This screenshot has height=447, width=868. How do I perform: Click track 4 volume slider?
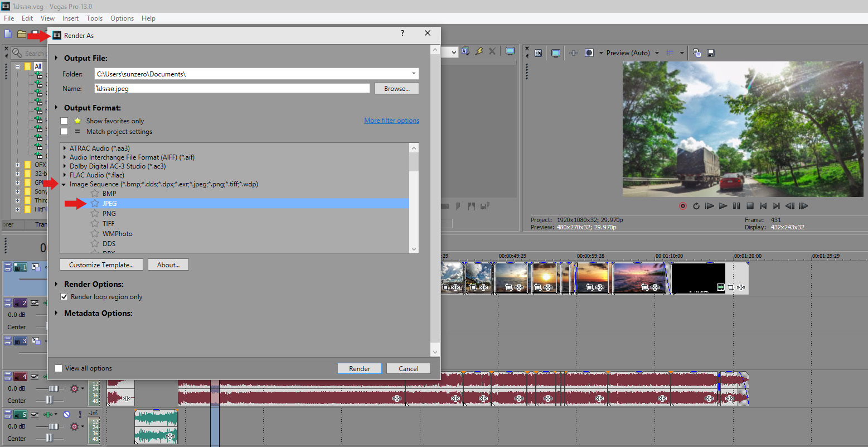click(x=54, y=388)
